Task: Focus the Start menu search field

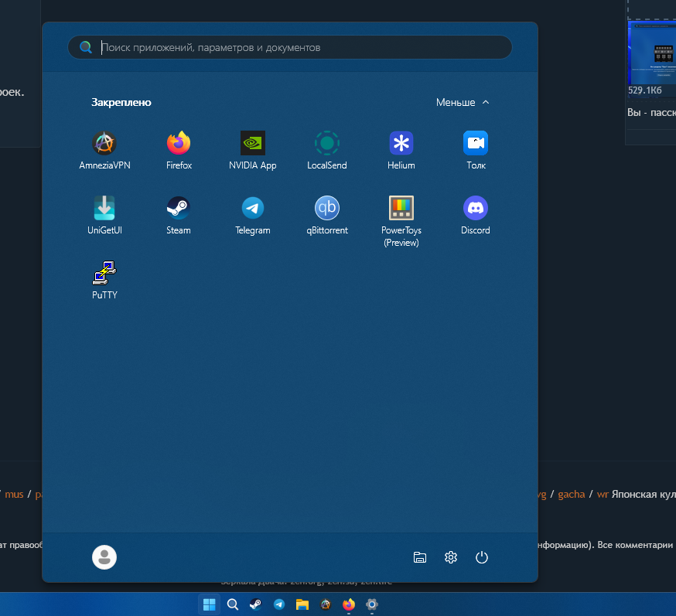Action: click(290, 47)
